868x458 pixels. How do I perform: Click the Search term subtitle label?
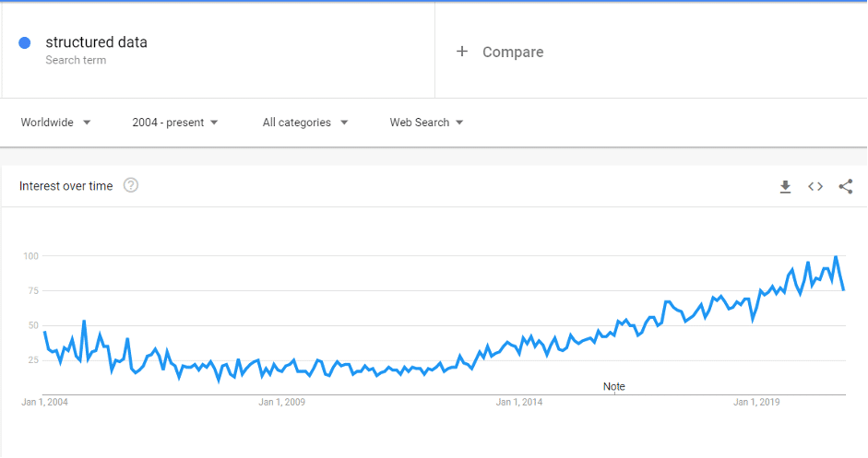[x=76, y=61]
